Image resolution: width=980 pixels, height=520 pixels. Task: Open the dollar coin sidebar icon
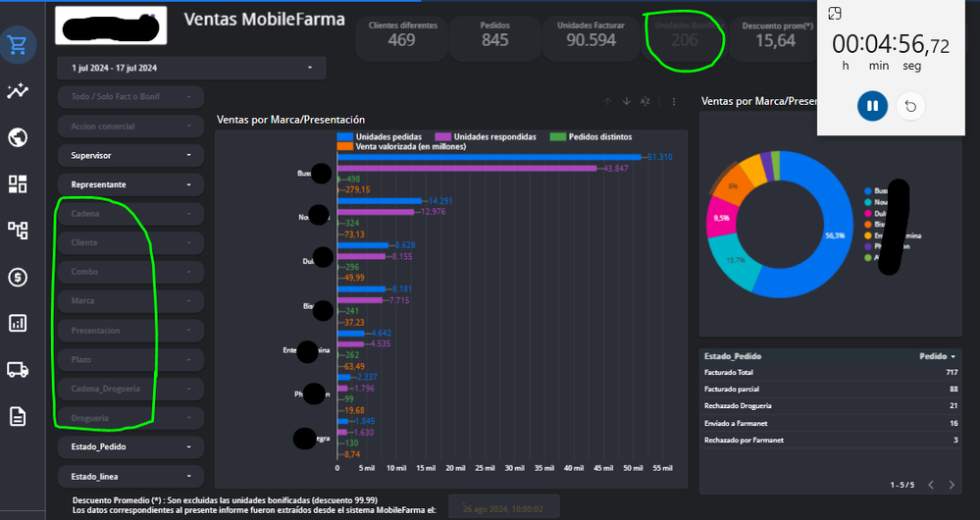pyautogui.click(x=18, y=277)
